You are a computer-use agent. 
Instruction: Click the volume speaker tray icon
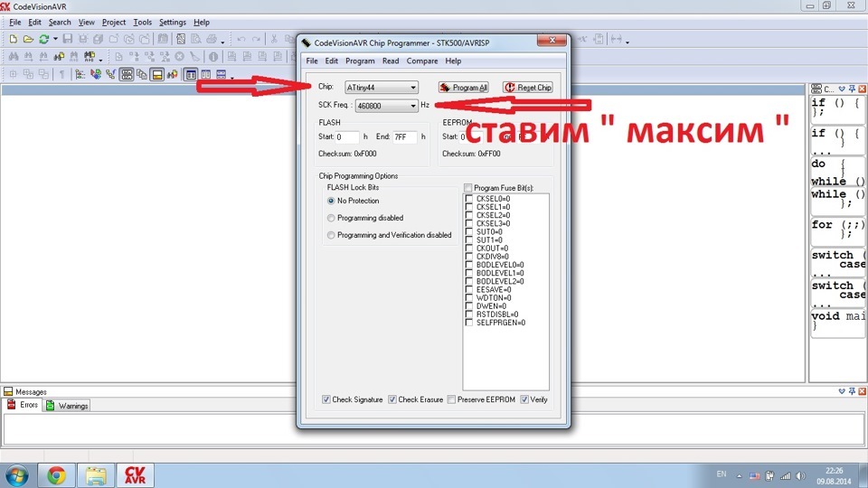(x=800, y=476)
